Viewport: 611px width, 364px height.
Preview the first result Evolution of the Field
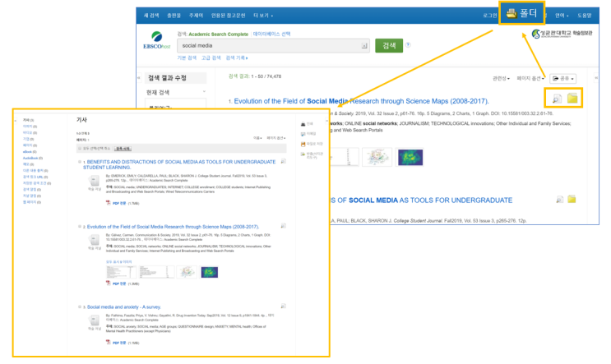557,99
